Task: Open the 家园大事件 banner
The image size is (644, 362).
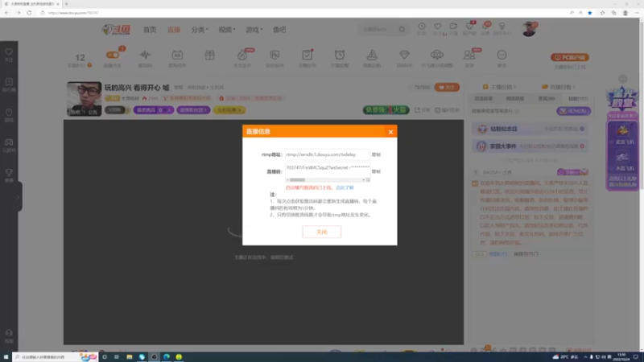Action: [530, 146]
